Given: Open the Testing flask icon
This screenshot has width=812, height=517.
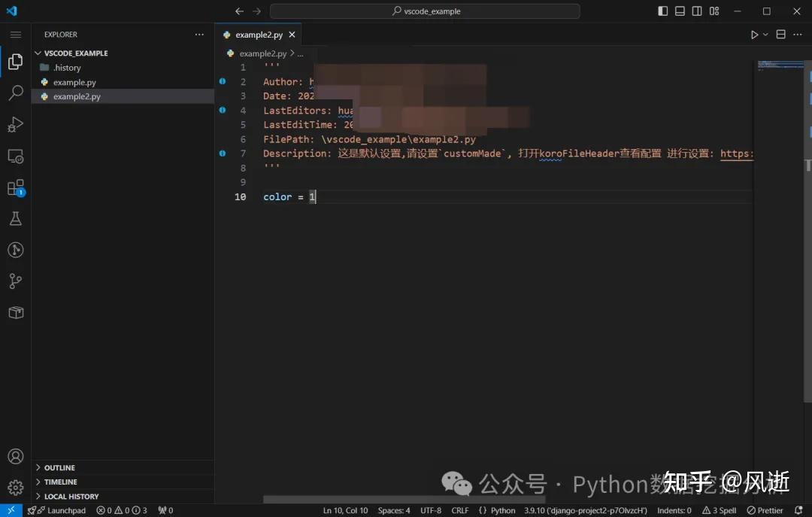Looking at the screenshot, I should [x=15, y=219].
